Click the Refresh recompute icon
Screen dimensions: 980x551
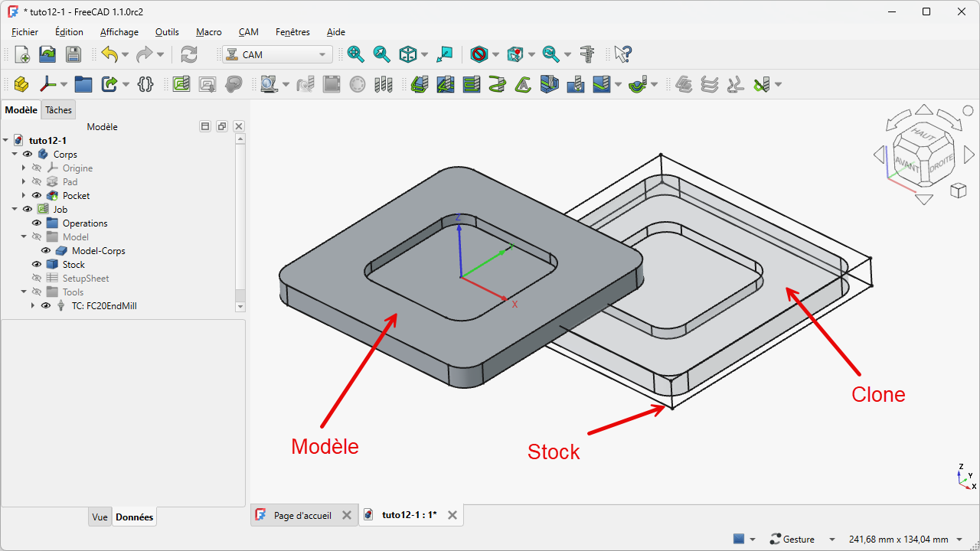pyautogui.click(x=188, y=54)
